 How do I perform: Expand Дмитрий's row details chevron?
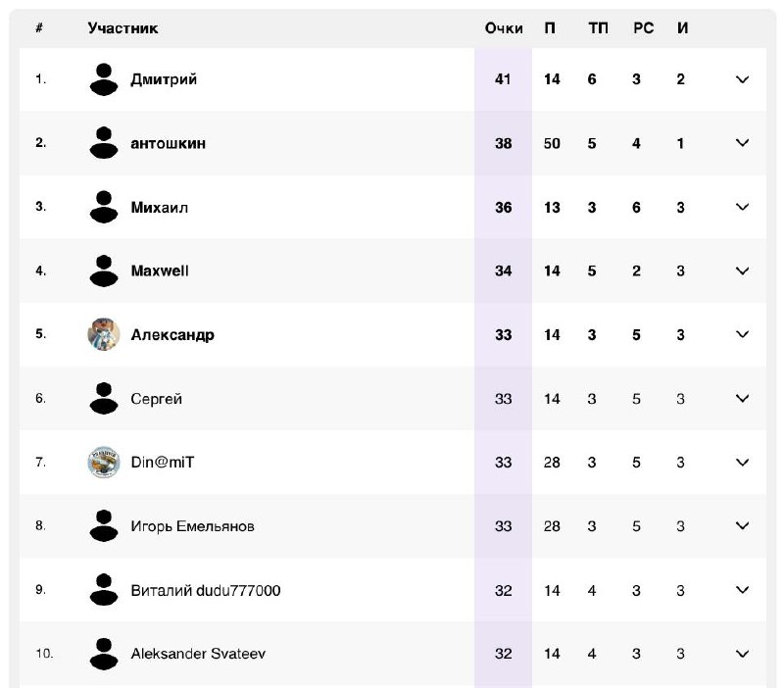[743, 79]
